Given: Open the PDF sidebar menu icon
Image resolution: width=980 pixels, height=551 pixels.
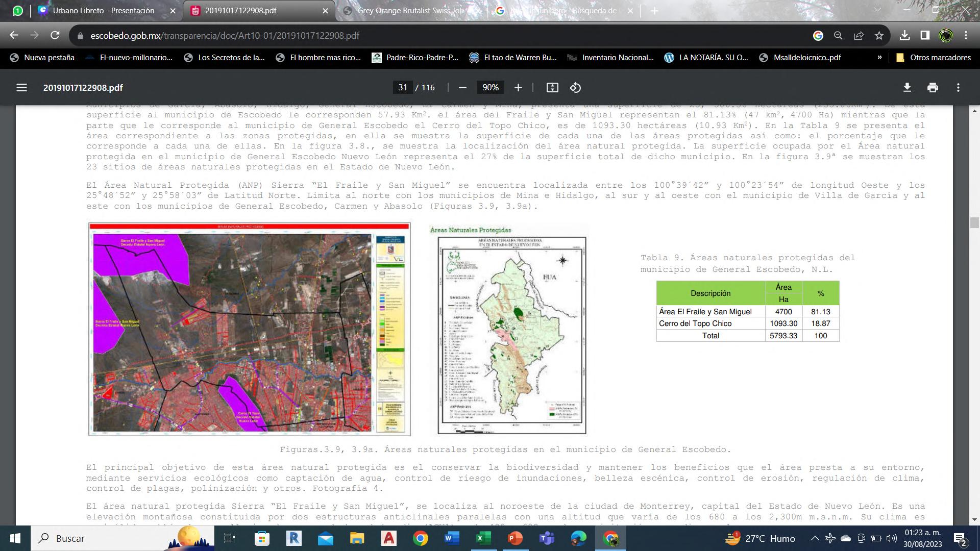Looking at the screenshot, I should [21, 88].
